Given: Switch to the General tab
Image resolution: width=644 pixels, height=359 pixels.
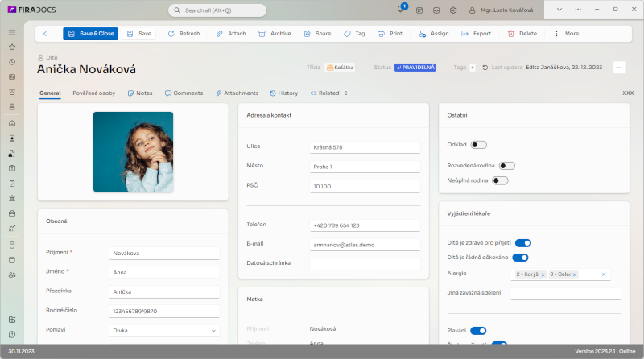Looking at the screenshot, I should (50, 93).
